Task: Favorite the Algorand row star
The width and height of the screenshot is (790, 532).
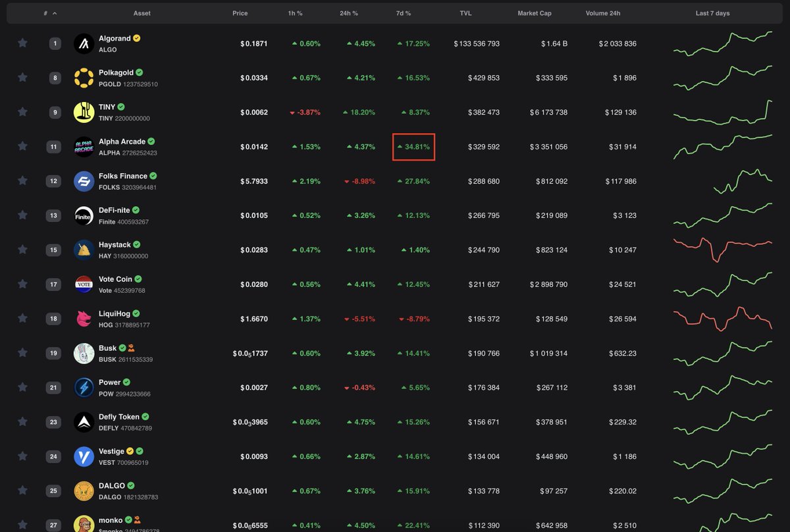Action: point(22,43)
